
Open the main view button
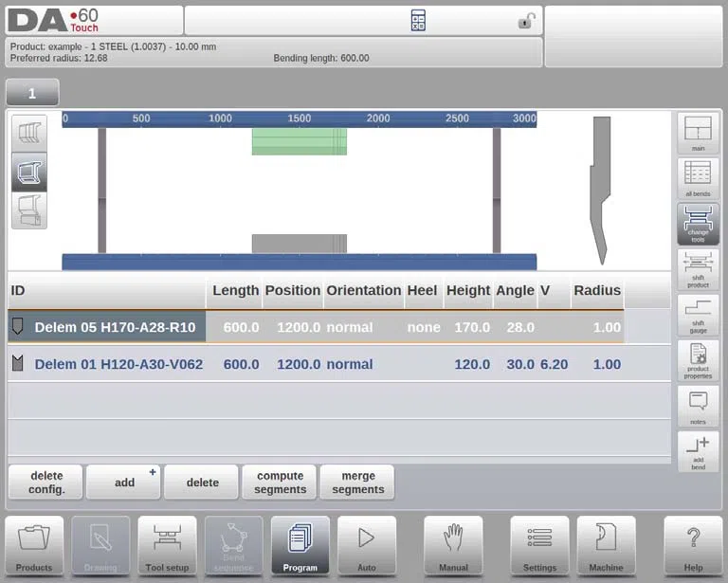coord(698,134)
